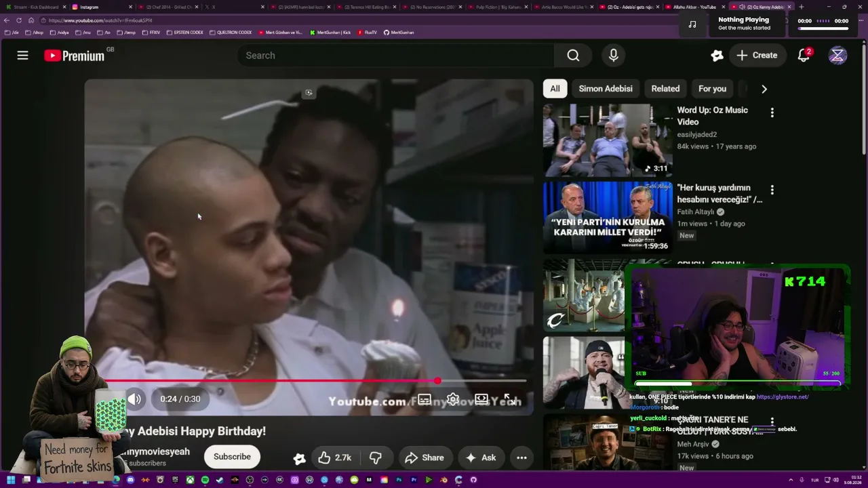
Task: Open a new browser tab
Action: click(x=802, y=7)
